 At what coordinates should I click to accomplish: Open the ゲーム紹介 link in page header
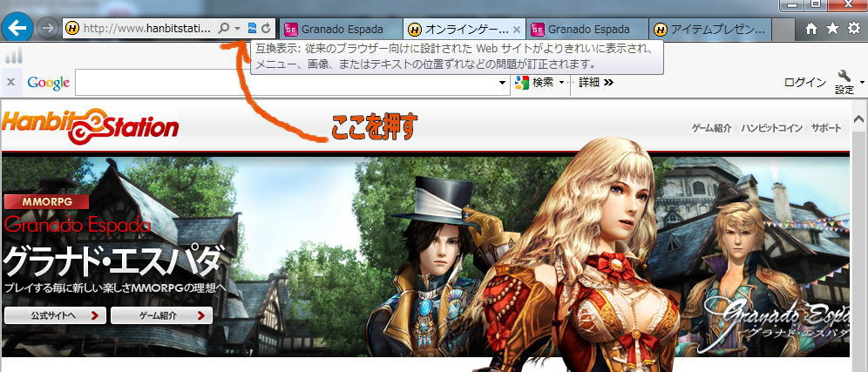pyautogui.click(x=711, y=128)
